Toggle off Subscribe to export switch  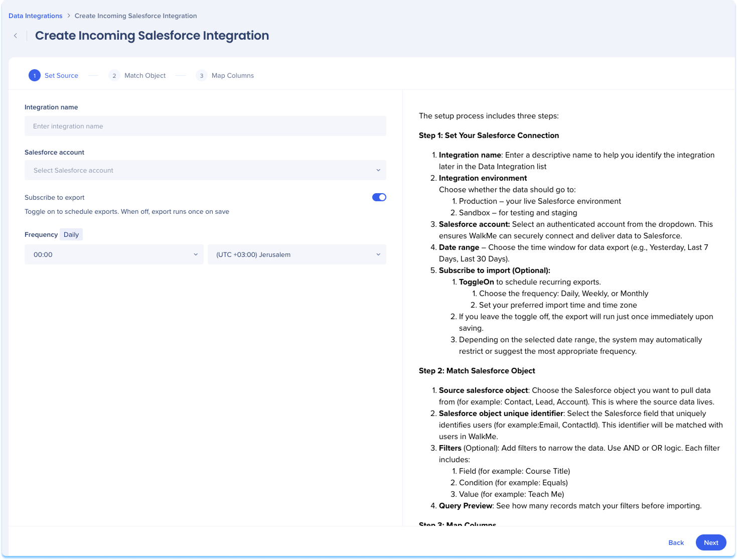coord(379,197)
